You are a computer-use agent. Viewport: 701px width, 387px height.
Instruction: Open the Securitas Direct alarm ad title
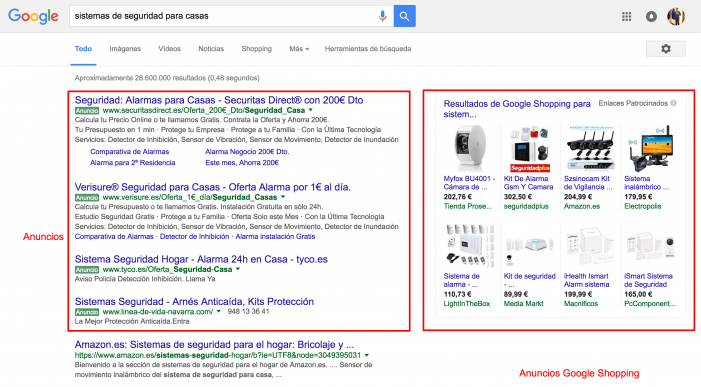tap(219, 100)
